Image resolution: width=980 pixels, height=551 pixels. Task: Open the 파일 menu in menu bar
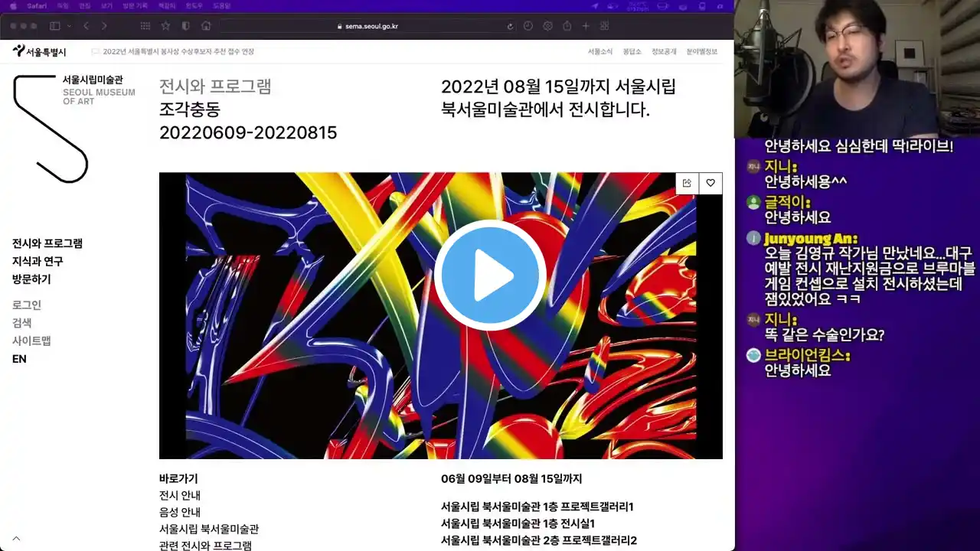coord(63,5)
